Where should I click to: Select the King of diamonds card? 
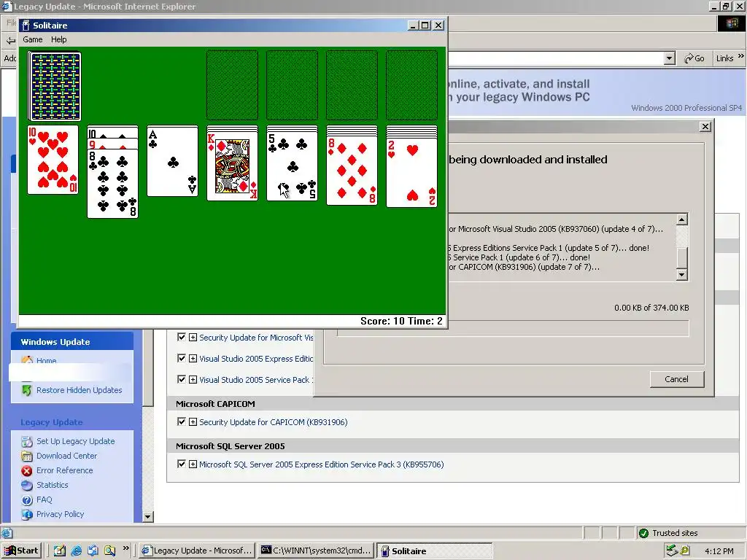point(232,166)
